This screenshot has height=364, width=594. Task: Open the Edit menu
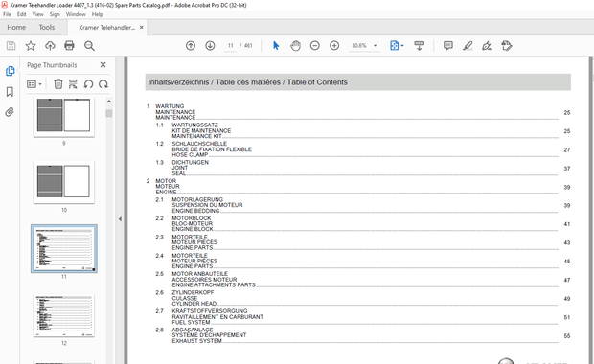click(22, 14)
